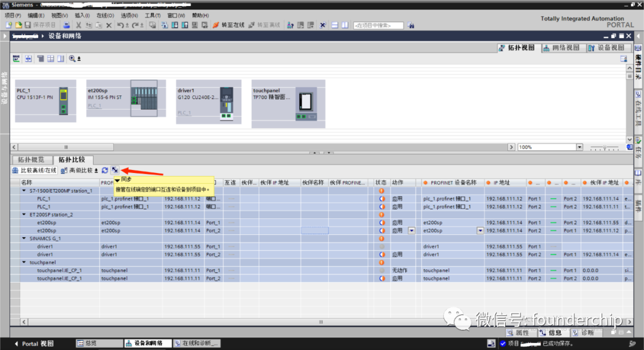Viewport: 644px width, 350px height.
Task: Click the zoom magnifier icon in topology toolbar
Action: tap(72, 59)
